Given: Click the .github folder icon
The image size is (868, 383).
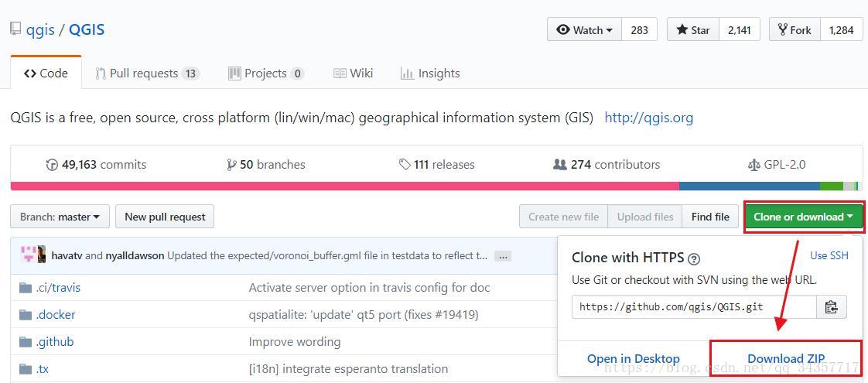Looking at the screenshot, I should coord(26,342).
